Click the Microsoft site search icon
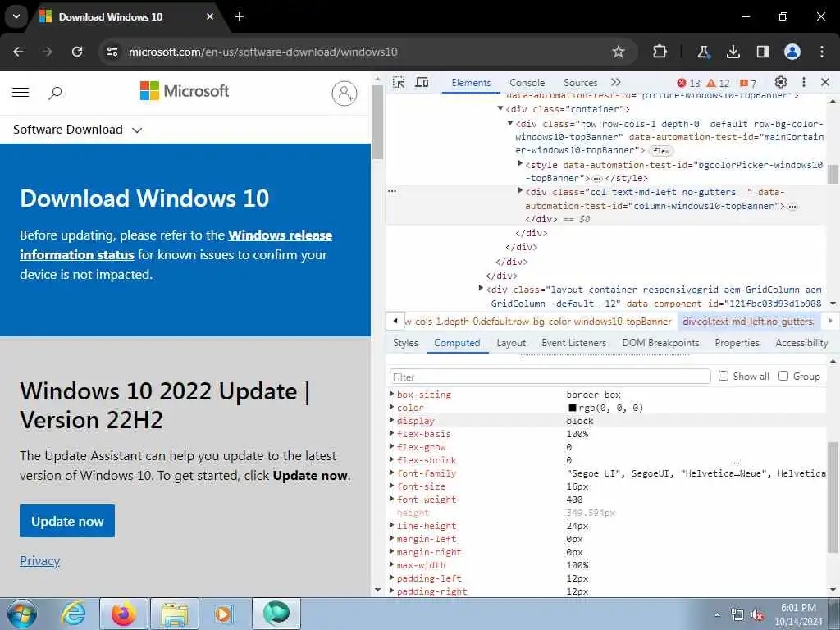The image size is (840, 630). (55, 93)
